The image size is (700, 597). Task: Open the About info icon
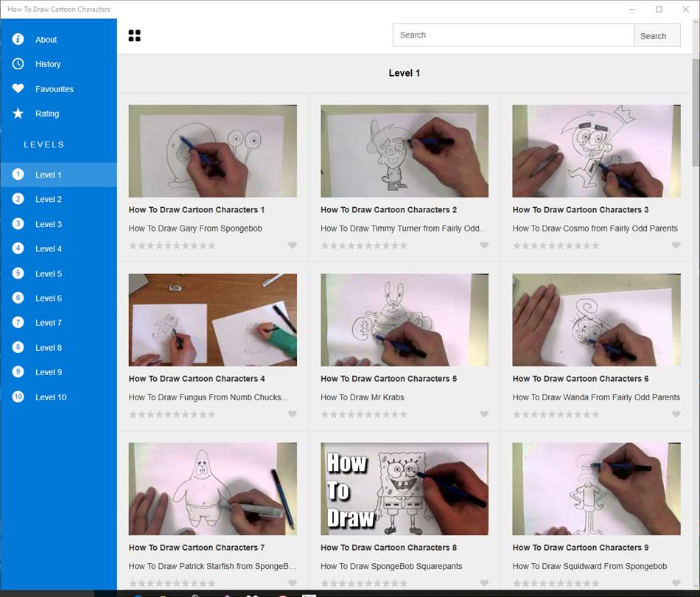18,39
